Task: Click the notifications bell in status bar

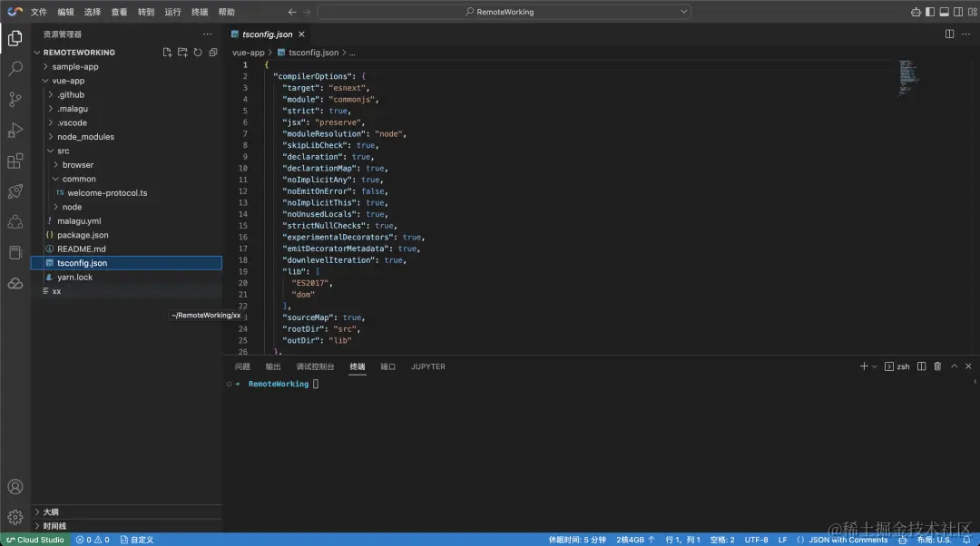Action: point(966,540)
